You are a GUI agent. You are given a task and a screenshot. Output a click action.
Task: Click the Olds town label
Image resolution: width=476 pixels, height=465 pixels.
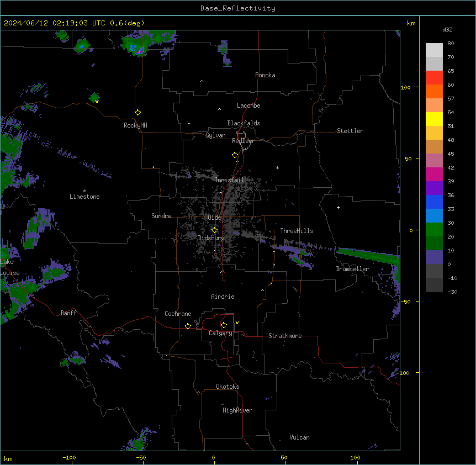click(214, 218)
